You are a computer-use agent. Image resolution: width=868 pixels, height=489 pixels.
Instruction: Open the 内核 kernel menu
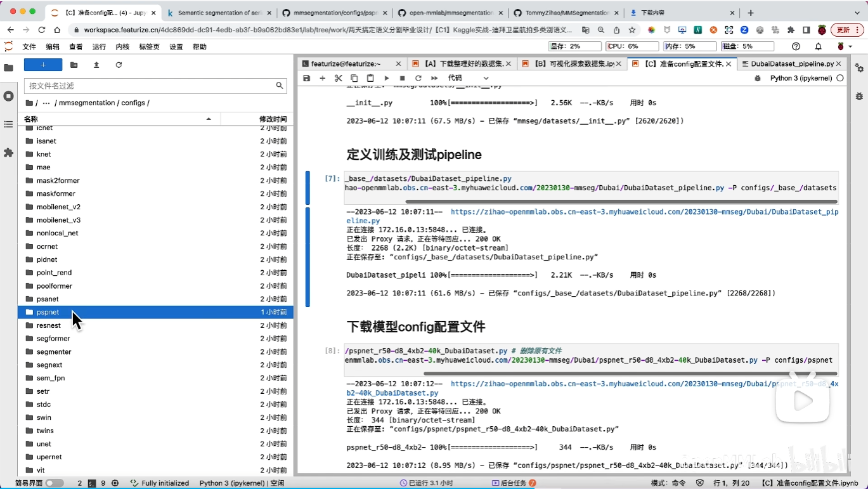(x=122, y=47)
